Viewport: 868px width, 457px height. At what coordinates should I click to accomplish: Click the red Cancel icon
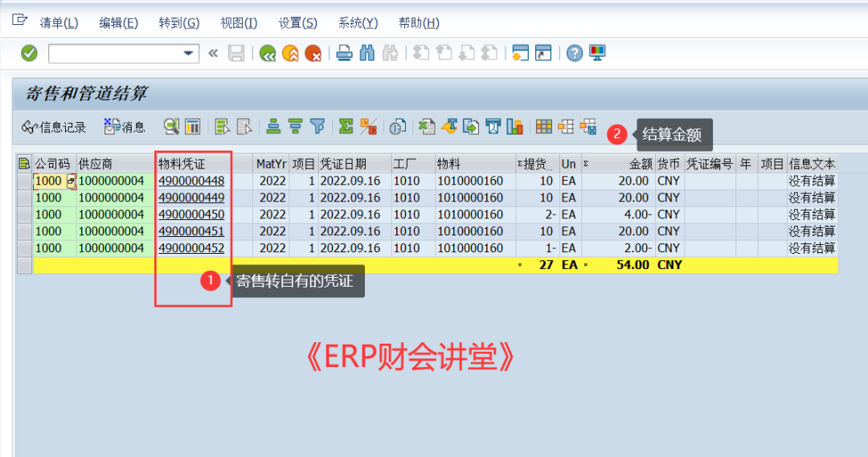313,54
